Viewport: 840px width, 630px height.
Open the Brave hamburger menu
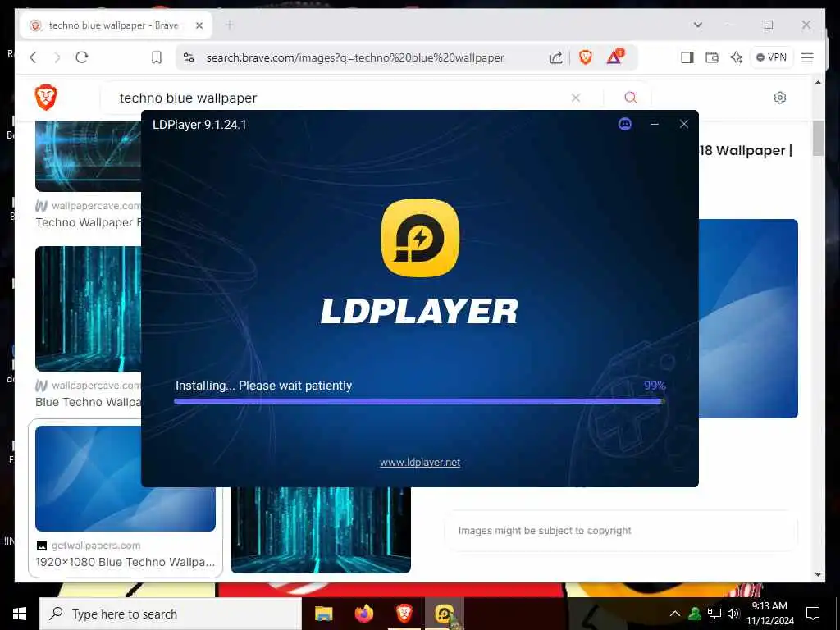point(807,57)
